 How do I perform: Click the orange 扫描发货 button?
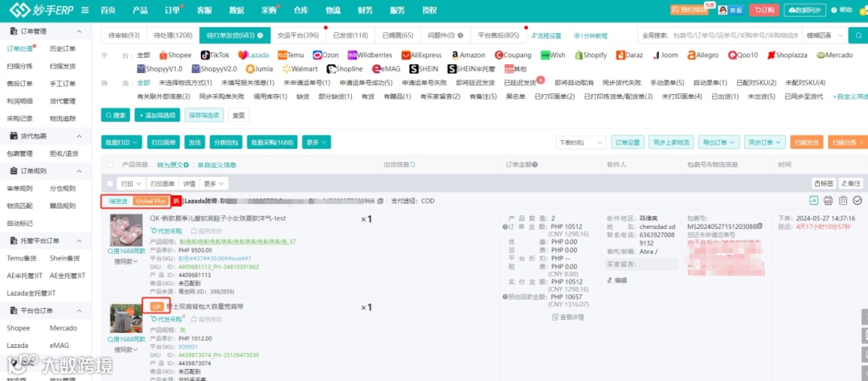[x=807, y=142]
